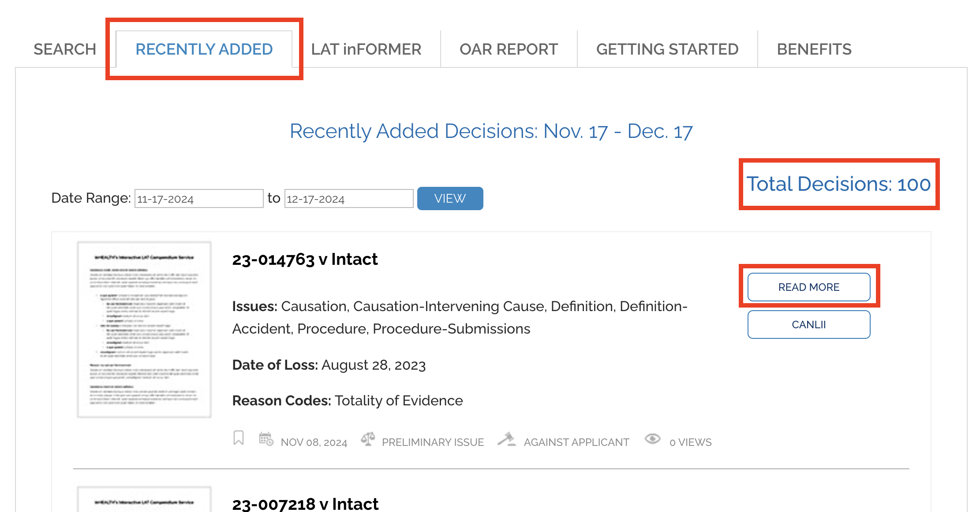Click the eye icon next to 0 Views
980x512 pixels.
[x=652, y=439]
